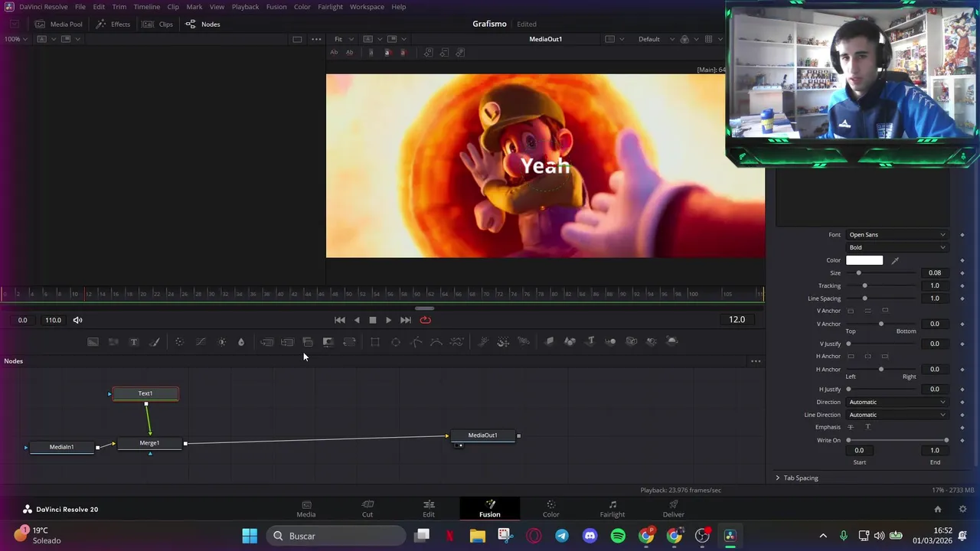Image resolution: width=980 pixels, height=551 pixels.
Task: Toggle strikeout emphasis icon
Action: click(x=851, y=427)
